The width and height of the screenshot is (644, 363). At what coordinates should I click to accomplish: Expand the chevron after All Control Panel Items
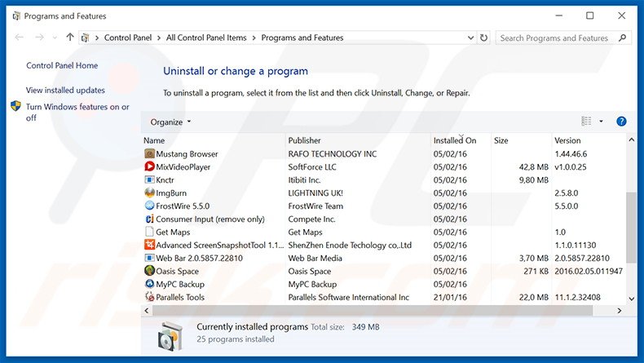(x=254, y=38)
